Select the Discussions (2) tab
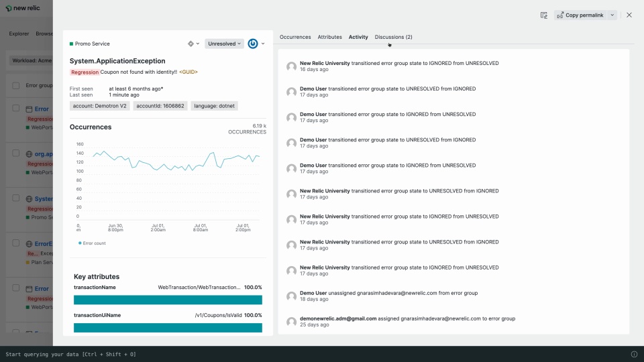The height and width of the screenshot is (362, 644). [x=393, y=37]
